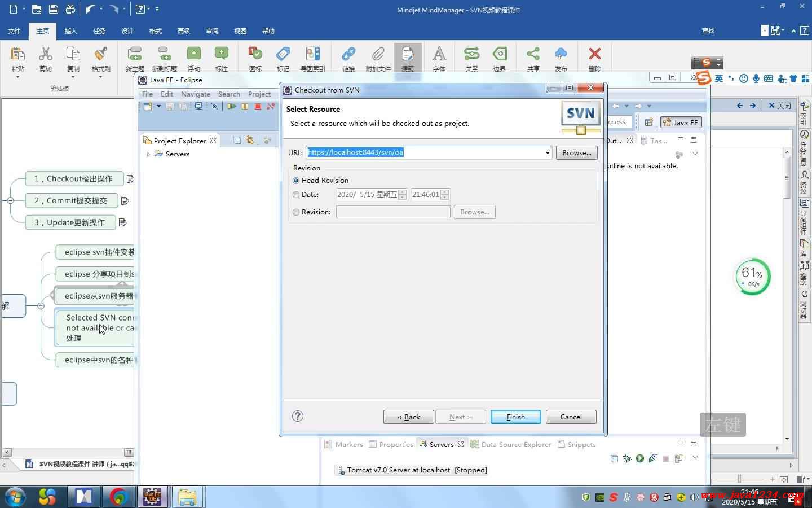Click the Start server icon in Servers view
812x508 pixels.
(640, 458)
